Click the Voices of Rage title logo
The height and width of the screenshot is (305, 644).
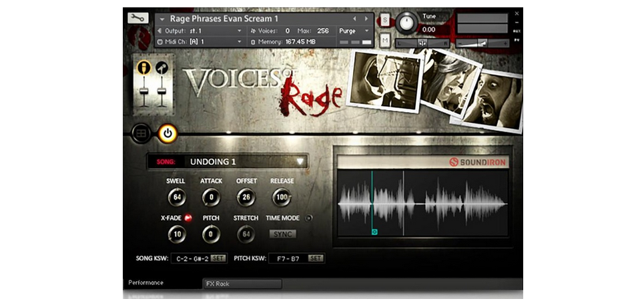[263, 90]
